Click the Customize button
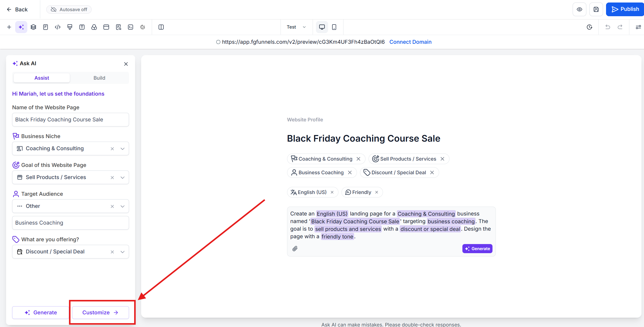 tap(100, 313)
